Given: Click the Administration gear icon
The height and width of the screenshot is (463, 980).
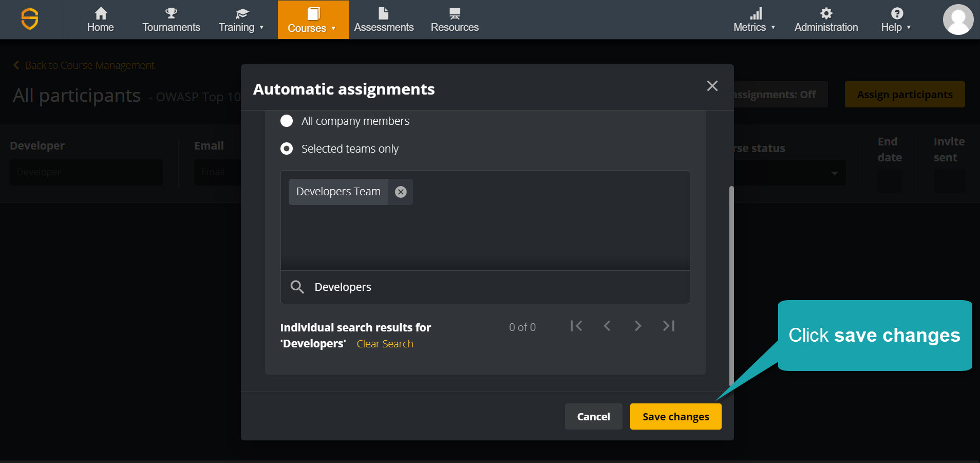Looking at the screenshot, I should 826,13.
